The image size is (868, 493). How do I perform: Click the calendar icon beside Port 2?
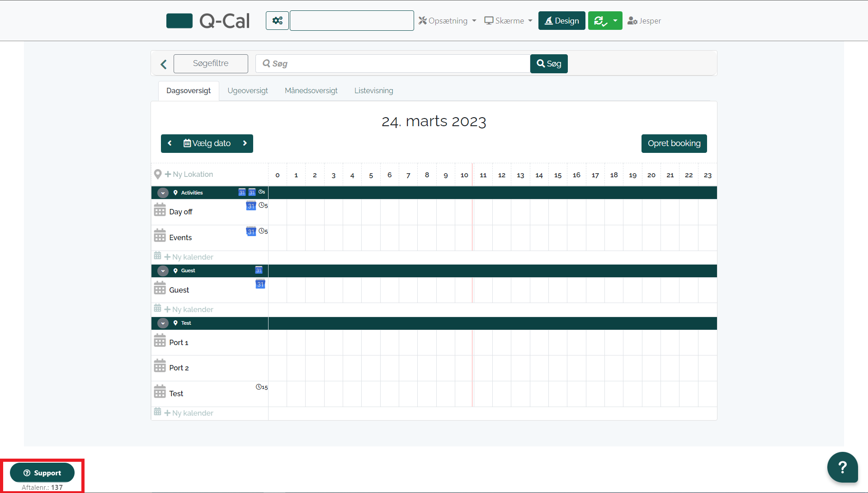160,366
